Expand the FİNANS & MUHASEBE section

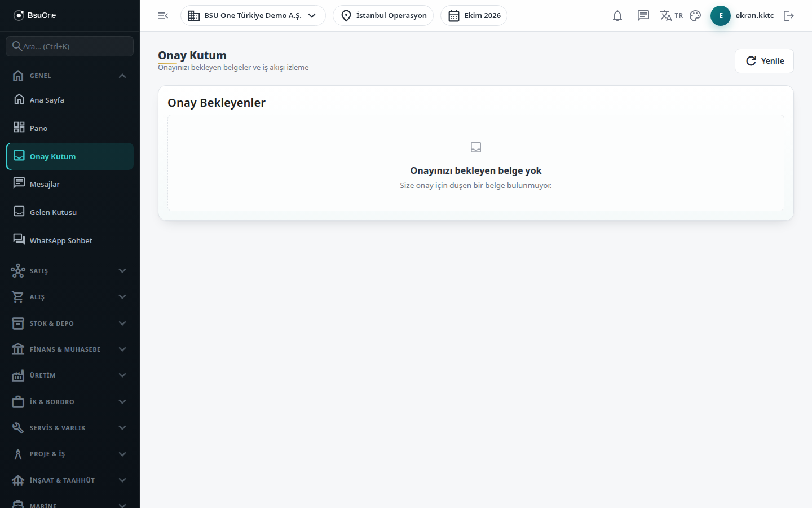(70, 349)
